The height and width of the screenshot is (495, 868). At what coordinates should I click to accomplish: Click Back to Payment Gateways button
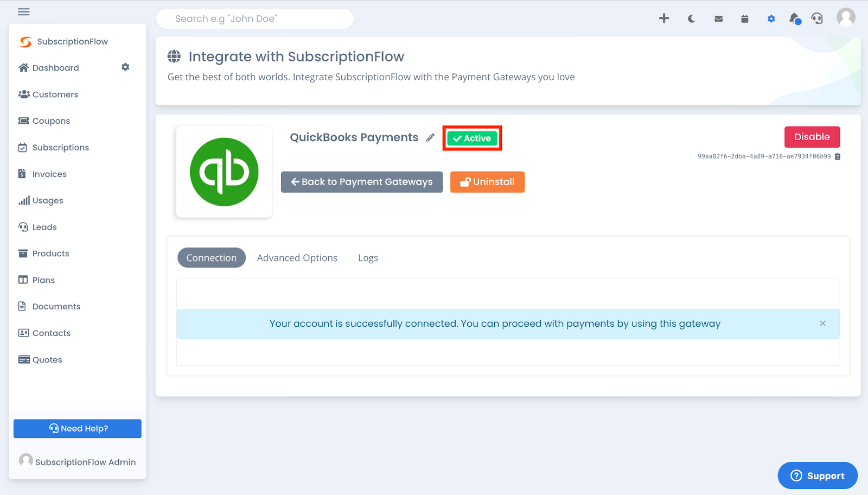[362, 182]
